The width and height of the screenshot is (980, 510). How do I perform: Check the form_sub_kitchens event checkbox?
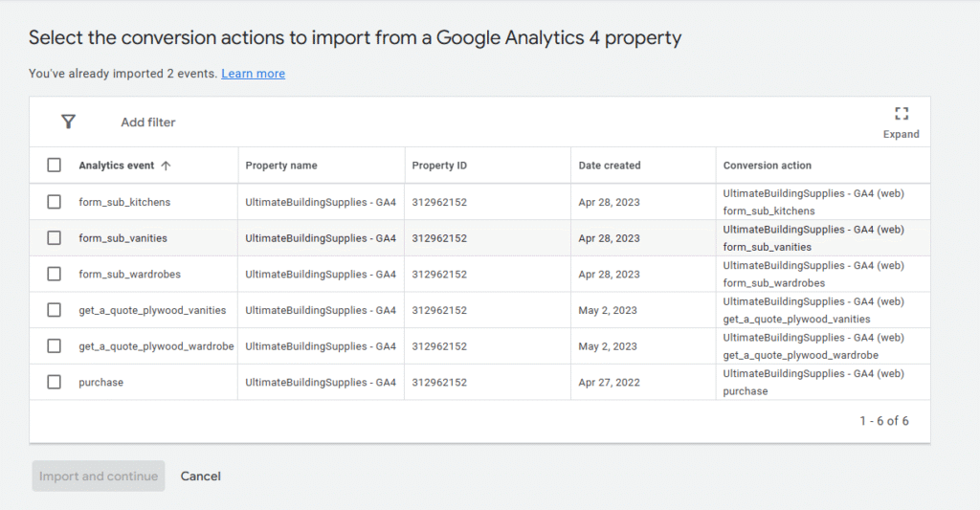pyautogui.click(x=55, y=202)
